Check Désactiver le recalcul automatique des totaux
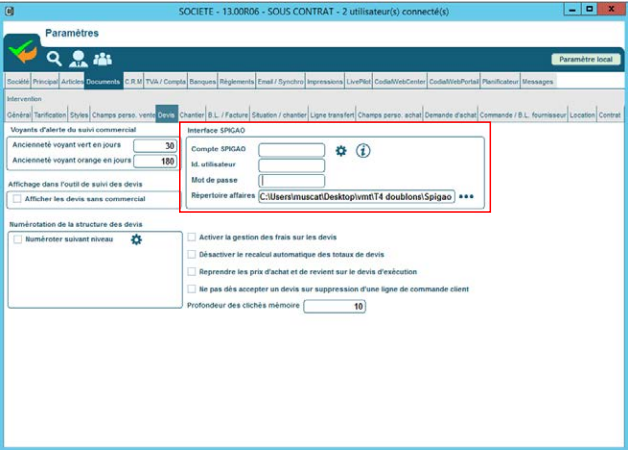Viewport: 628px width, 450px height. [192, 254]
